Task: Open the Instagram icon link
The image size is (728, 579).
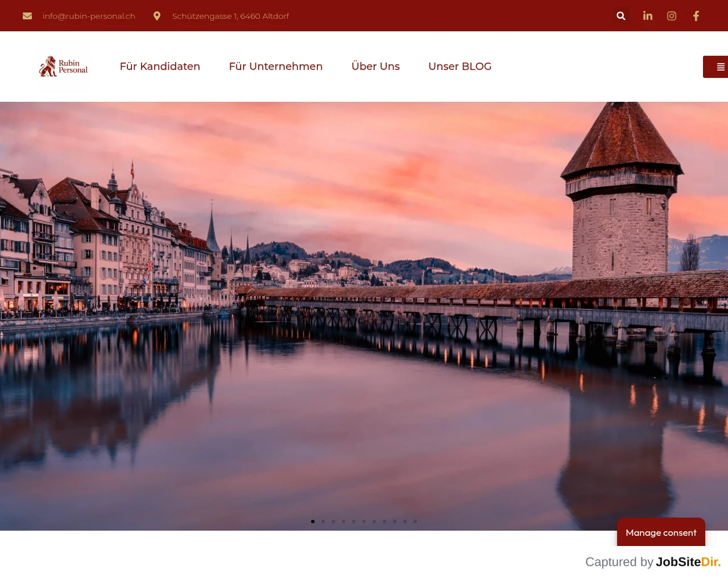Action: (x=672, y=16)
